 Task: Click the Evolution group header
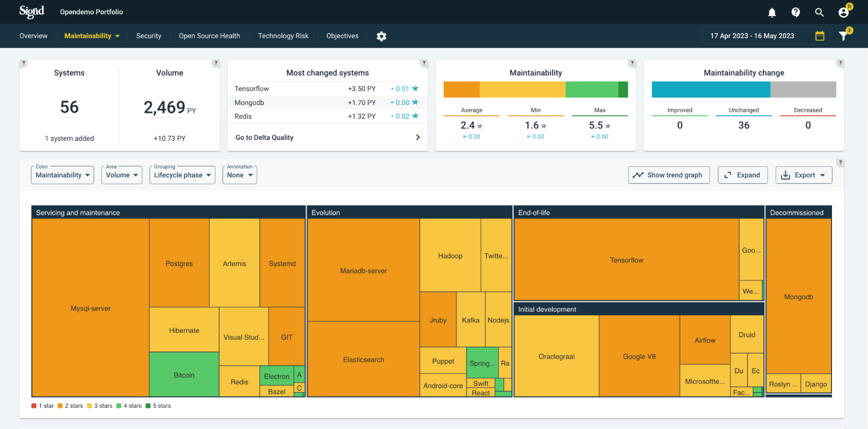[x=409, y=213]
